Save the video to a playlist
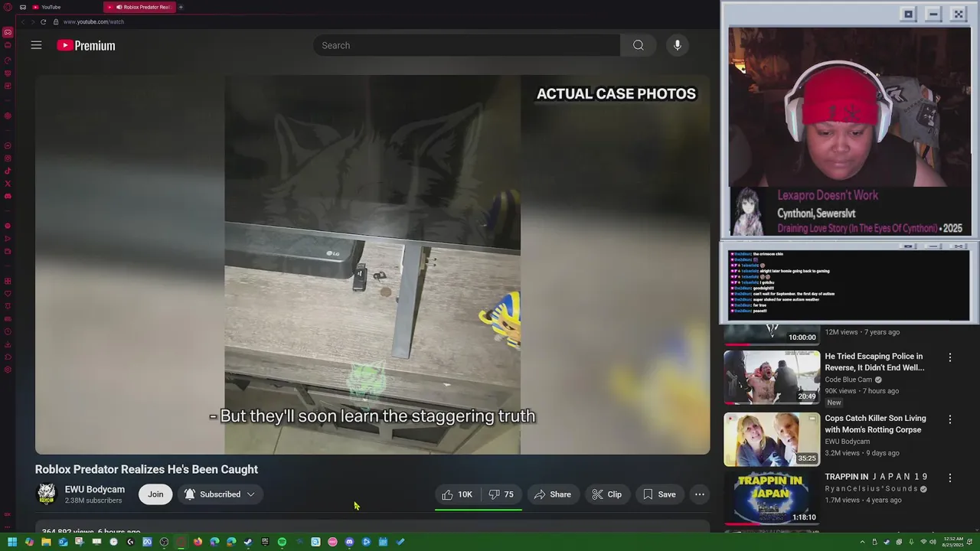Image resolution: width=980 pixels, height=551 pixels. (x=659, y=494)
